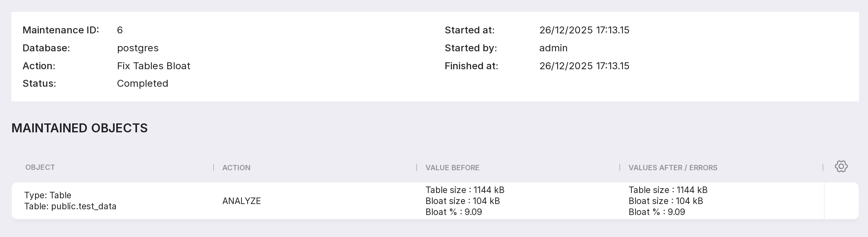
Task: Click the ACTION column header
Action: pyautogui.click(x=236, y=168)
